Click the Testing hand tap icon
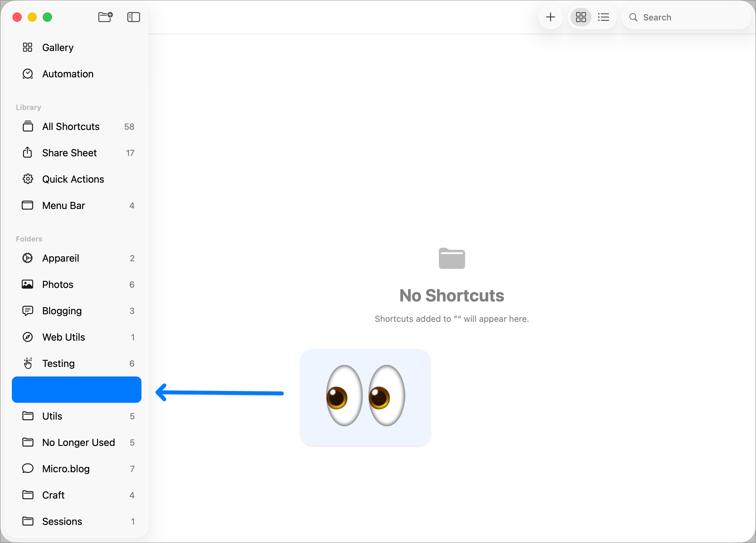 (28, 363)
